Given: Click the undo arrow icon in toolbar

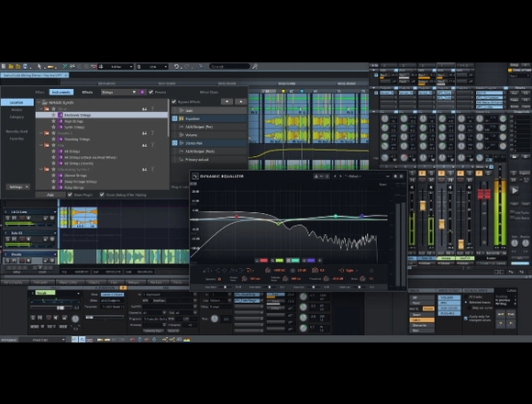Looking at the screenshot, I should [176, 66].
